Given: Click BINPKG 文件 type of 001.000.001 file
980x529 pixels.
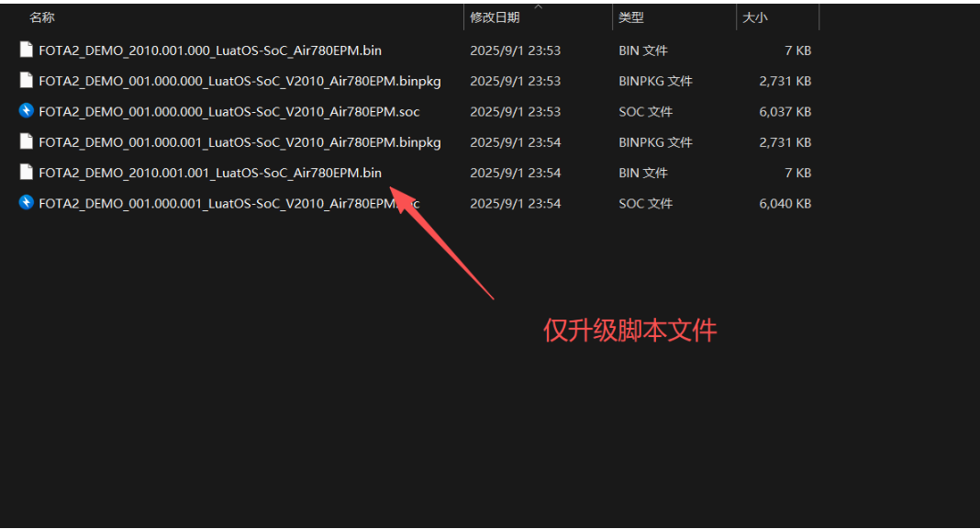Looking at the screenshot, I should click(x=655, y=142).
